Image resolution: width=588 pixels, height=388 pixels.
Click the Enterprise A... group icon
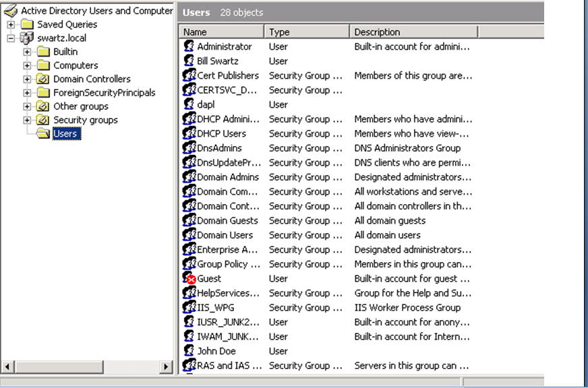(x=189, y=249)
